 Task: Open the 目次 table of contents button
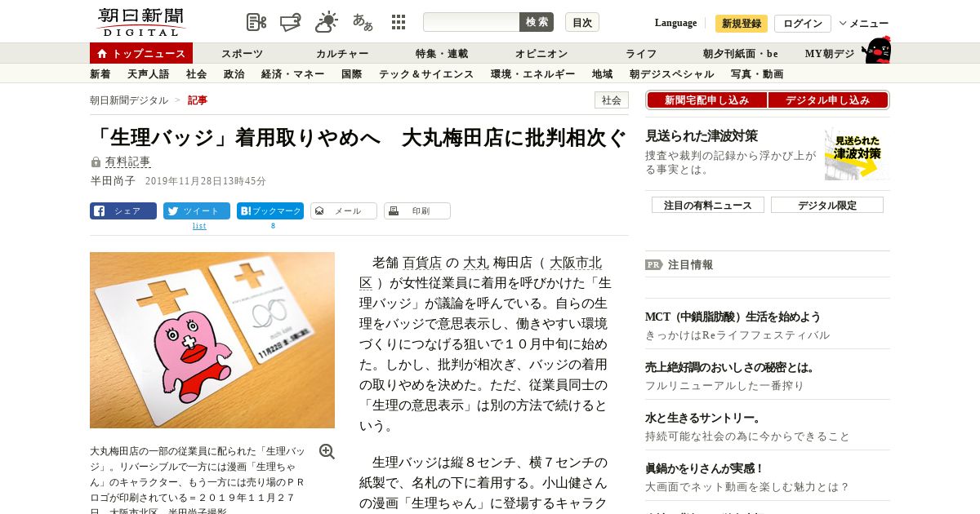click(582, 22)
